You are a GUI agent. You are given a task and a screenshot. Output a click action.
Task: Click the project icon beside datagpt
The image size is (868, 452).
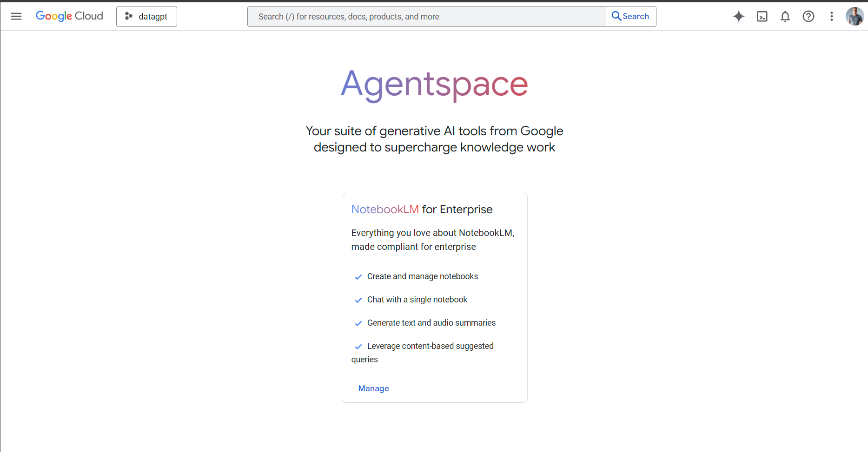point(129,16)
